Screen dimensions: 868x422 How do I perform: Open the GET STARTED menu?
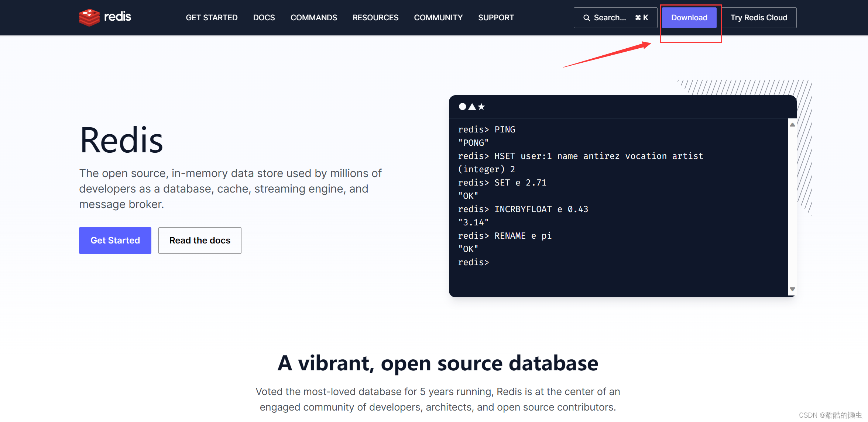click(x=212, y=18)
